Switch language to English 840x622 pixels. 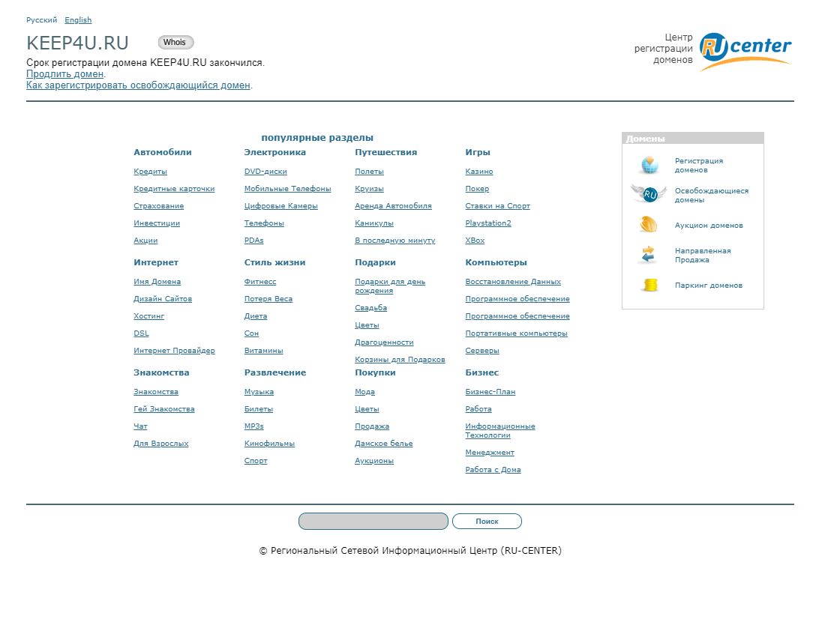click(78, 20)
